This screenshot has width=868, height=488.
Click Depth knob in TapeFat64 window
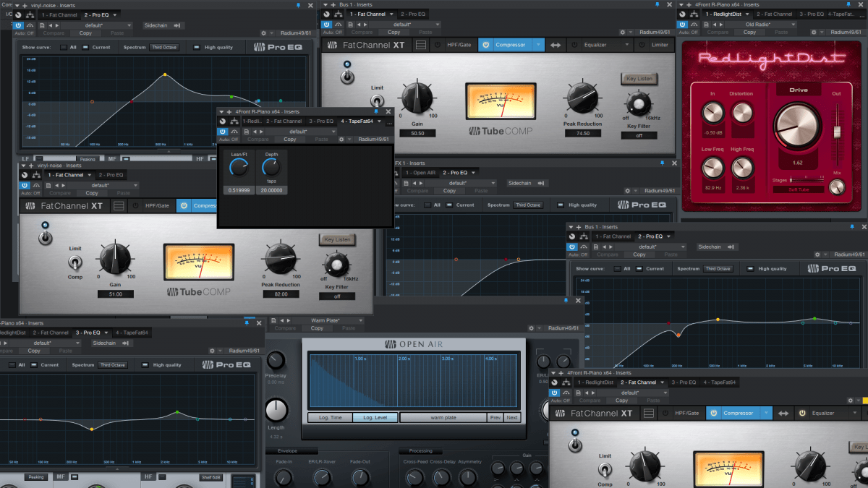[271, 168]
